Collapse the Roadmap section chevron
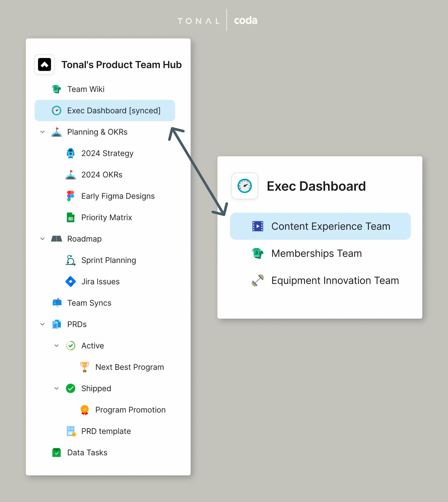The image size is (448, 502). [x=42, y=239]
